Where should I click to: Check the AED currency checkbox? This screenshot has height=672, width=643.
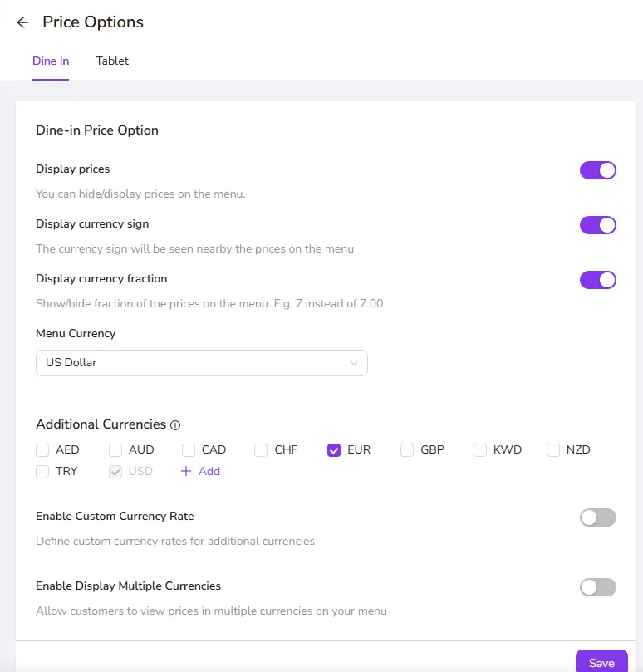click(x=42, y=450)
